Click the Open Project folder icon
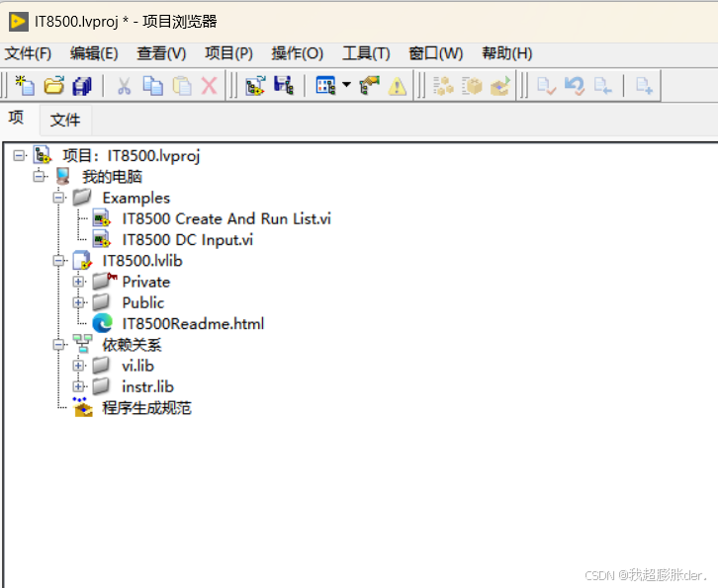This screenshot has width=718, height=588. click(x=53, y=86)
